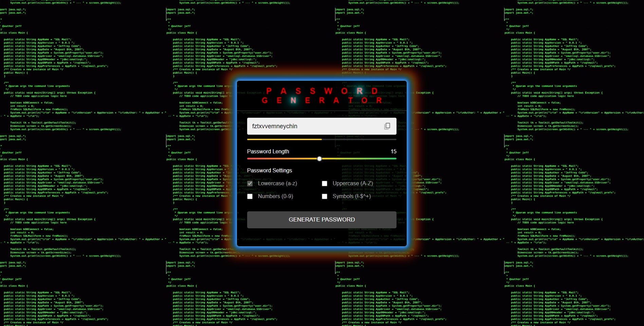The image size is (644, 326).
Task: Copy the generated password to clipboard
Action: coord(387,126)
